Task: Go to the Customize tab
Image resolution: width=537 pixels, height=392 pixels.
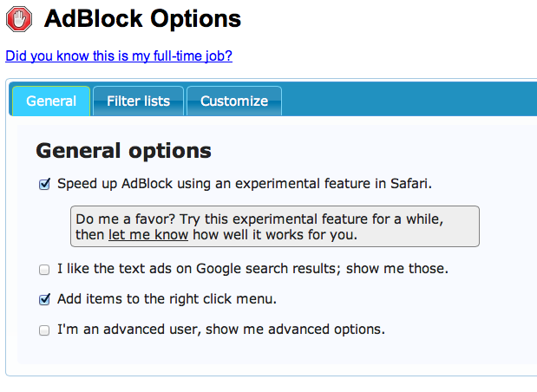Action: point(234,101)
